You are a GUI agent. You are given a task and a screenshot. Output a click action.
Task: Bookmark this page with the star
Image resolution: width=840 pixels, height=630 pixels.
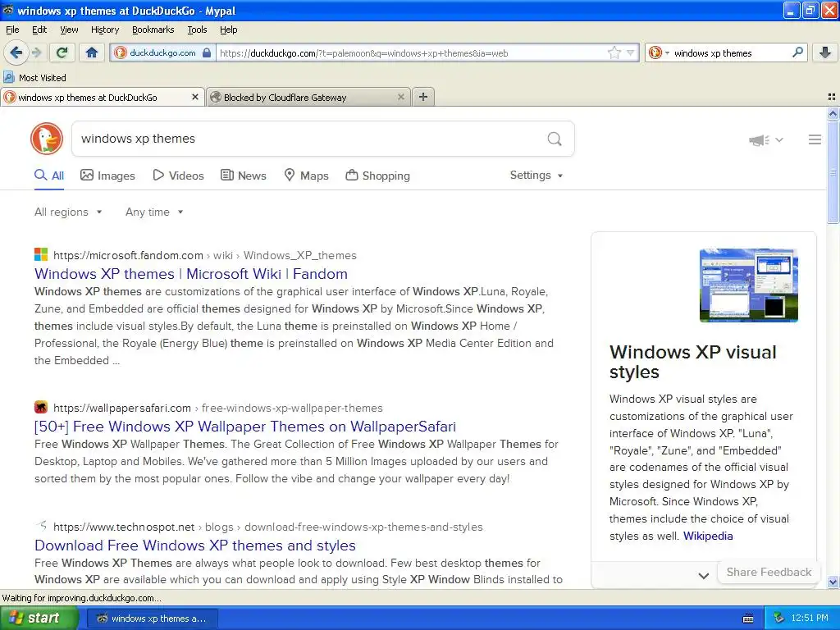[614, 52]
